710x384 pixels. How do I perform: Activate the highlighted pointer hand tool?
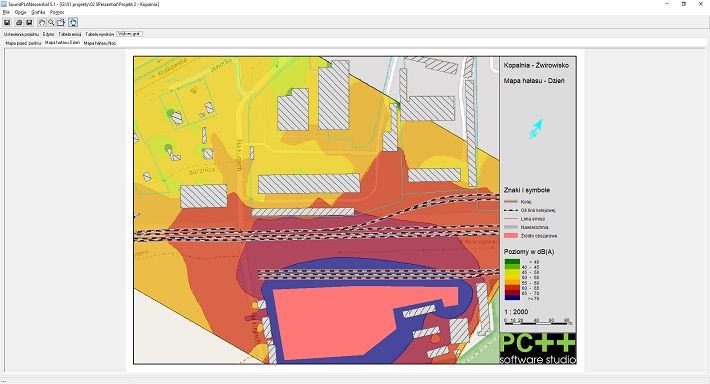(x=73, y=22)
